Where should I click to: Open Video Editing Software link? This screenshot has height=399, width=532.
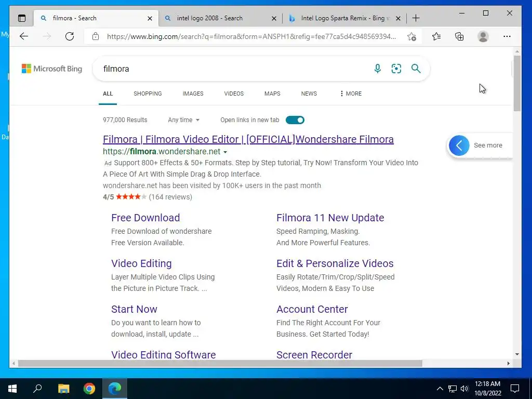click(164, 355)
